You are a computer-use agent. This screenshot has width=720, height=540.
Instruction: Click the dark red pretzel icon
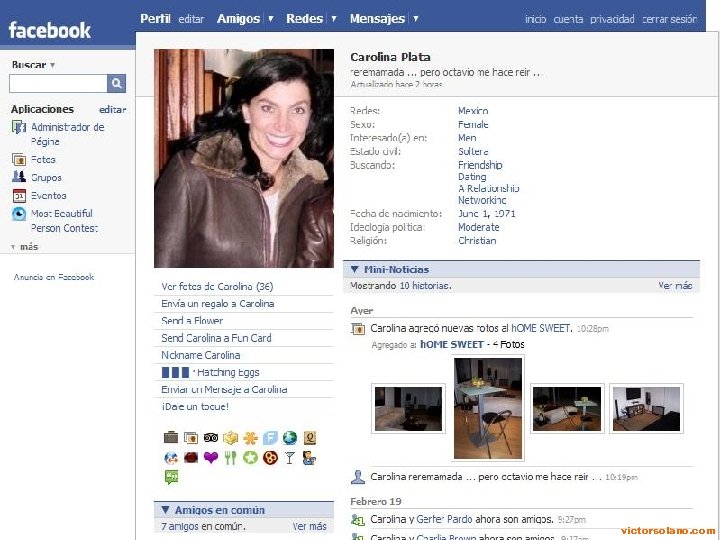[270, 457]
